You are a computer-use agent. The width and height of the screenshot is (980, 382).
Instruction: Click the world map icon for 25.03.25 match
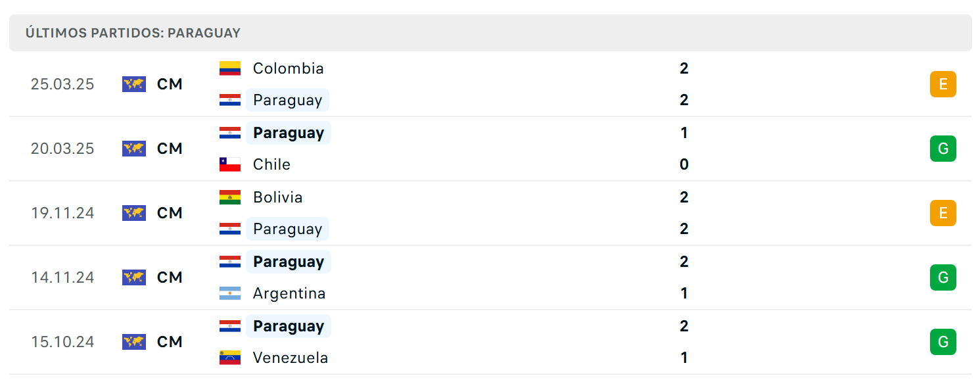134,84
